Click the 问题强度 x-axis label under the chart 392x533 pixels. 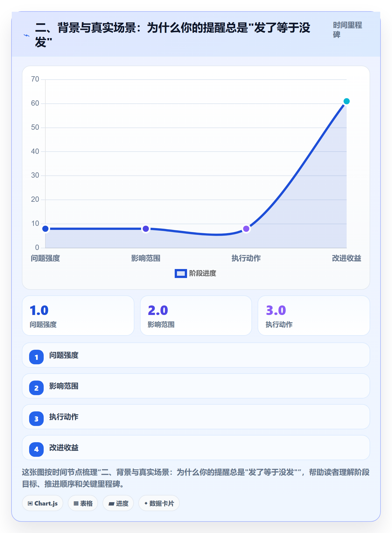[x=45, y=258]
